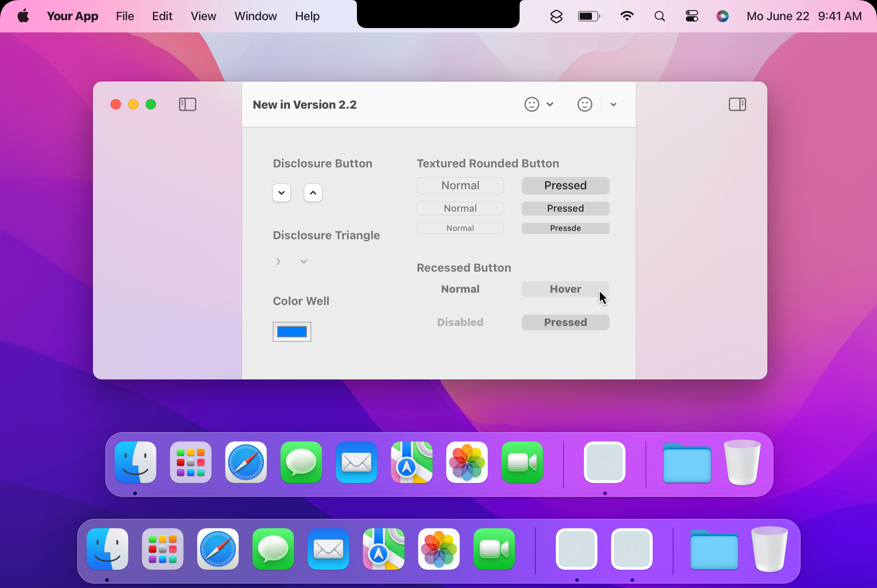Click the smiley face dropdown arrow
This screenshot has width=877, height=588.
[x=549, y=104]
